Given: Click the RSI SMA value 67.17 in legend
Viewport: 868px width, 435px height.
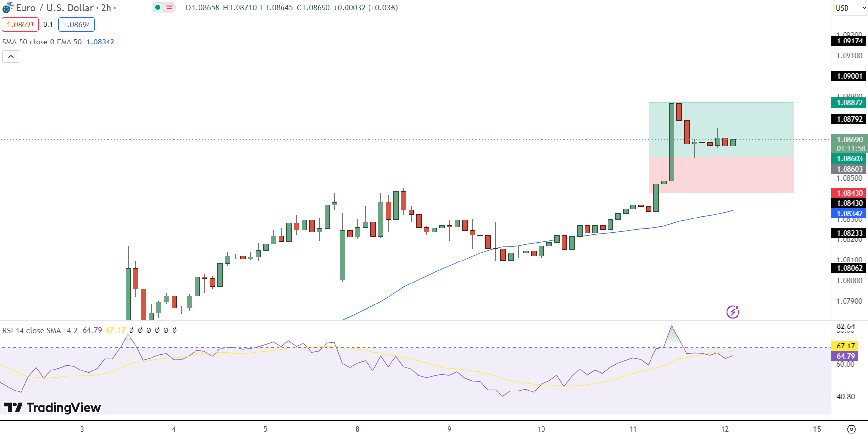Looking at the screenshot, I should [115, 330].
